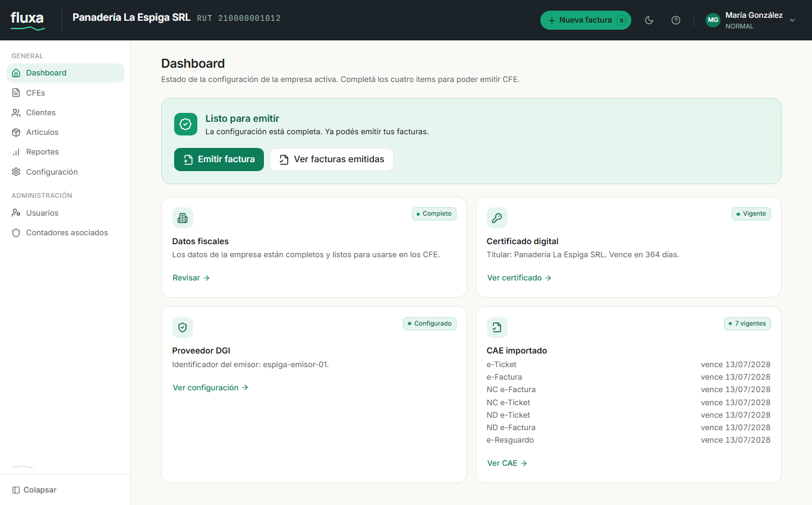This screenshot has width=812, height=505.
Task: Click the Certificado digital card title
Action: pyautogui.click(x=523, y=242)
